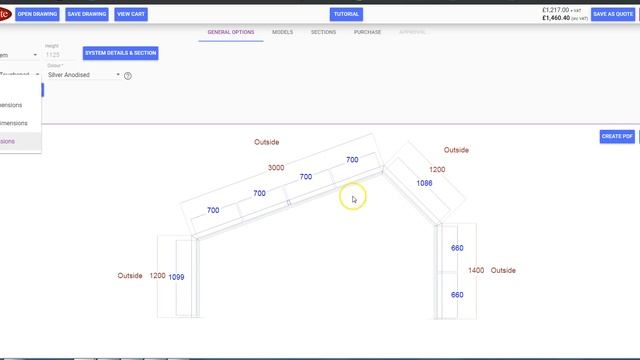Click the 1400 dimension label

(476, 271)
